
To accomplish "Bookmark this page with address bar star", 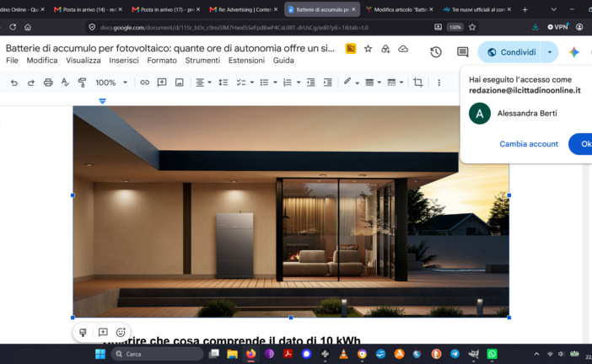I will 472,27.
